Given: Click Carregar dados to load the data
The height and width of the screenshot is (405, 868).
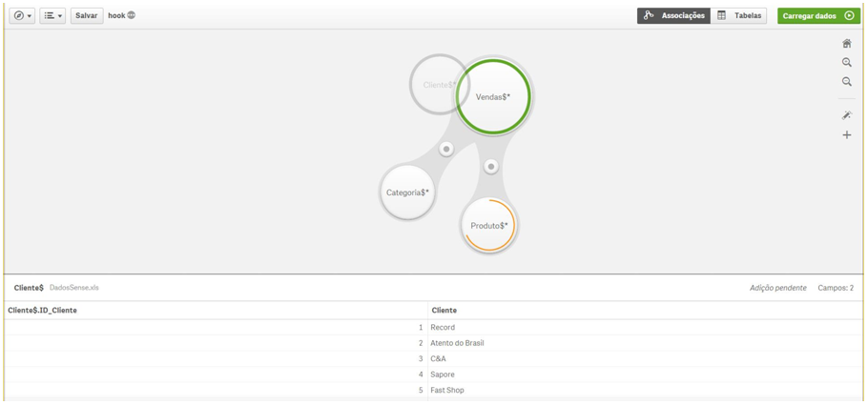Looking at the screenshot, I should coord(818,15).
